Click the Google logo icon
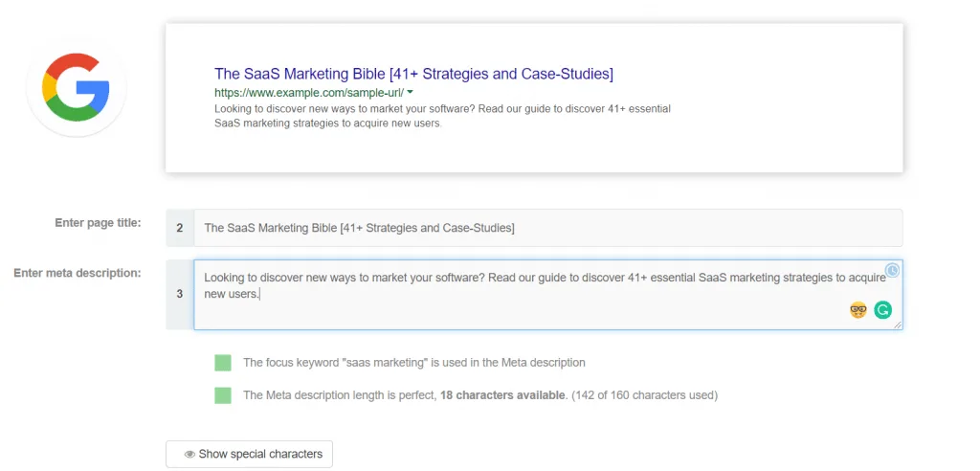The height and width of the screenshot is (471, 980). (76, 87)
